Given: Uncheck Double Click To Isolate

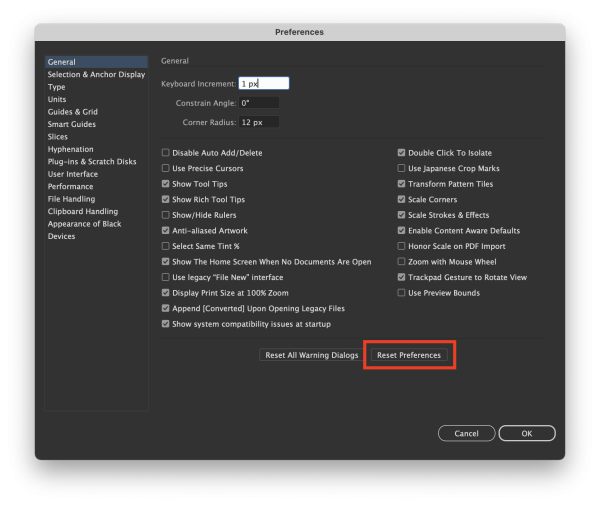Looking at the screenshot, I should [x=402, y=153].
